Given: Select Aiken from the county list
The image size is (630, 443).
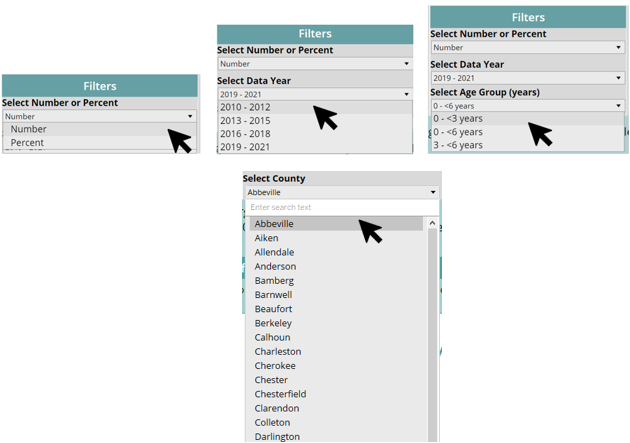Looking at the screenshot, I should (266, 239).
